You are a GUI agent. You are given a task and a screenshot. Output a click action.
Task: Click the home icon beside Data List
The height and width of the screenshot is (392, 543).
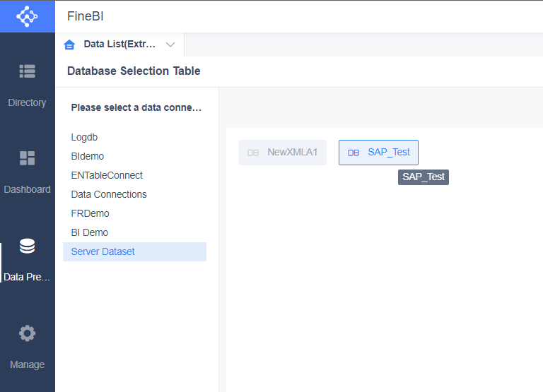[69, 44]
